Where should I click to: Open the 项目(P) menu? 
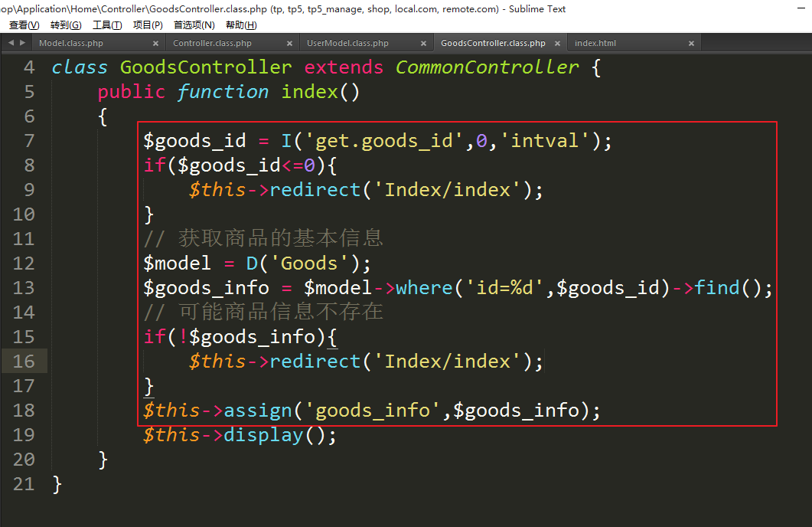pos(148,25)
